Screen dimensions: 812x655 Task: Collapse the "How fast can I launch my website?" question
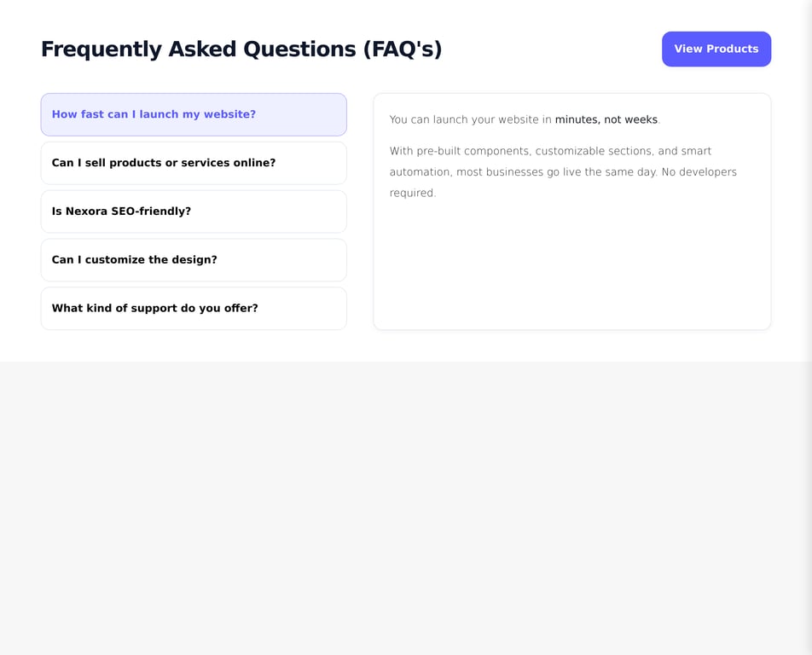[x=194, y=114]
